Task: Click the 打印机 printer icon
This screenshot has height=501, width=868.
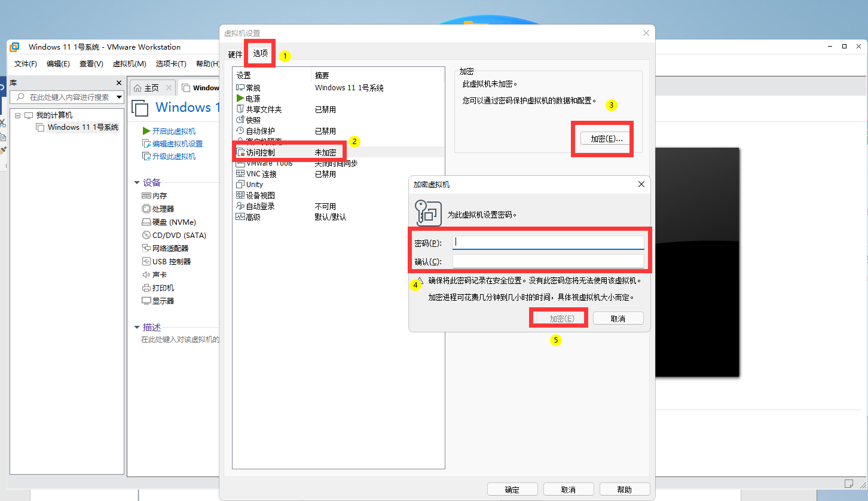Action: pyautogui.click(x=146, y=288)
